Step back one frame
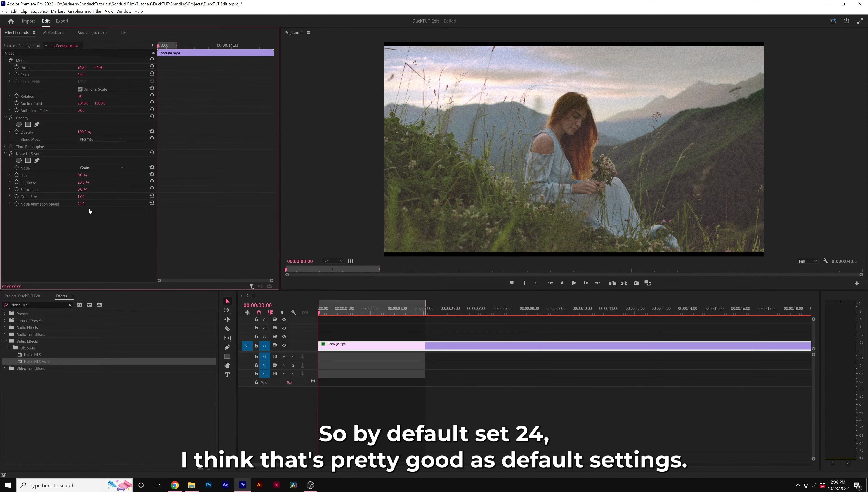Viewport: 868px width, 492px height. point(562,283)
